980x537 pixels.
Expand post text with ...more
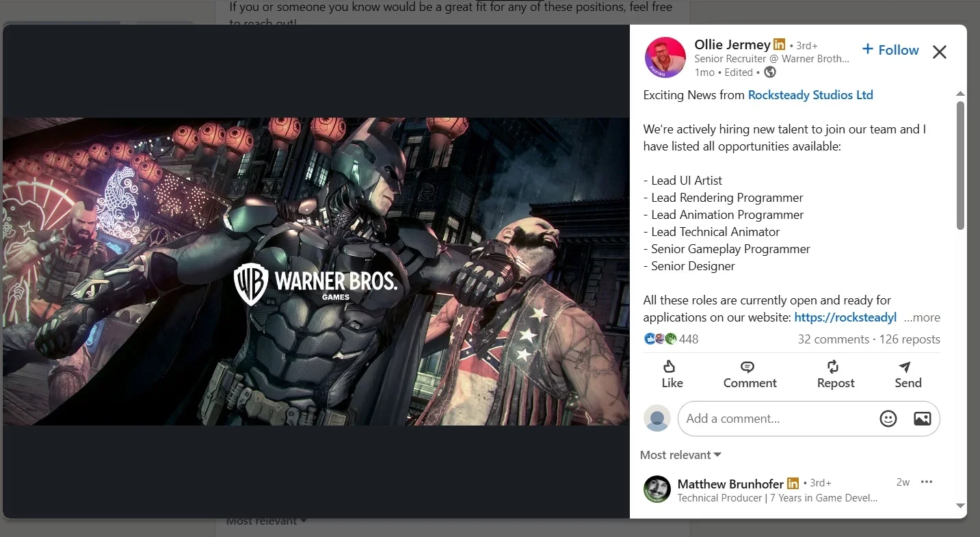(x=922, y=317)
